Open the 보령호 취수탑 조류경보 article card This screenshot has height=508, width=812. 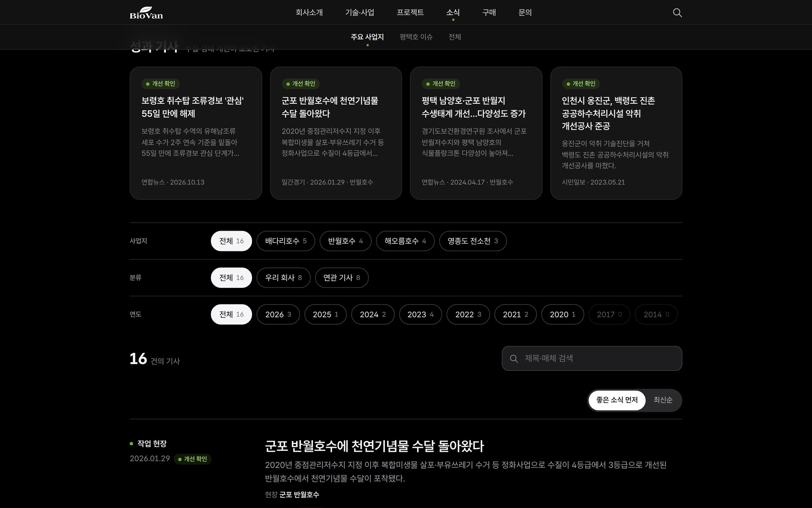[x=196, y=133]
